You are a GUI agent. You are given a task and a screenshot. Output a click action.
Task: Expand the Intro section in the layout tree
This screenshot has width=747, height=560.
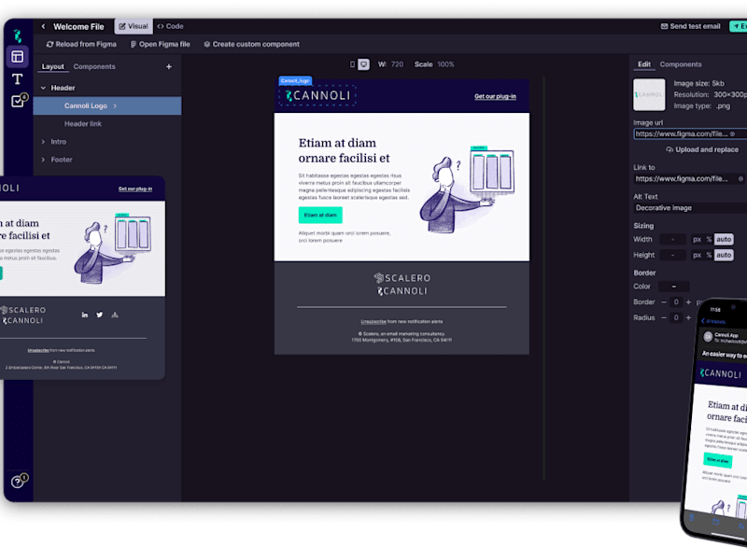pos(43,142)
